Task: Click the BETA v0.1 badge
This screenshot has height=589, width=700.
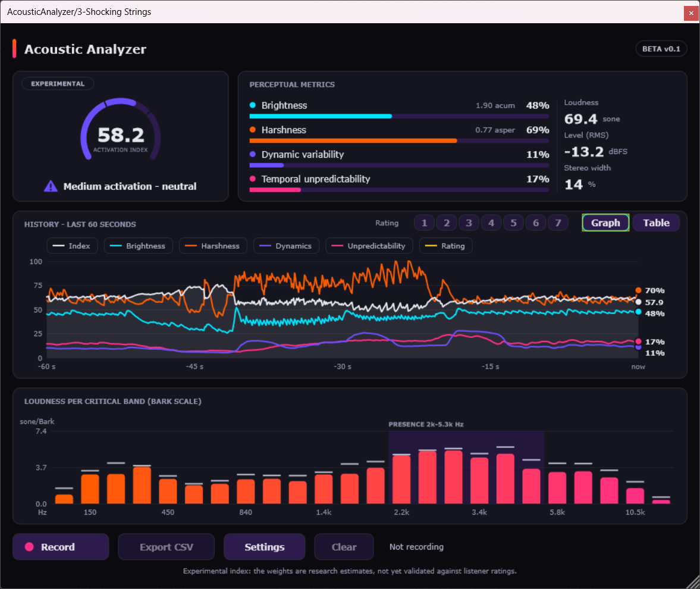Action: coord(661,49)
